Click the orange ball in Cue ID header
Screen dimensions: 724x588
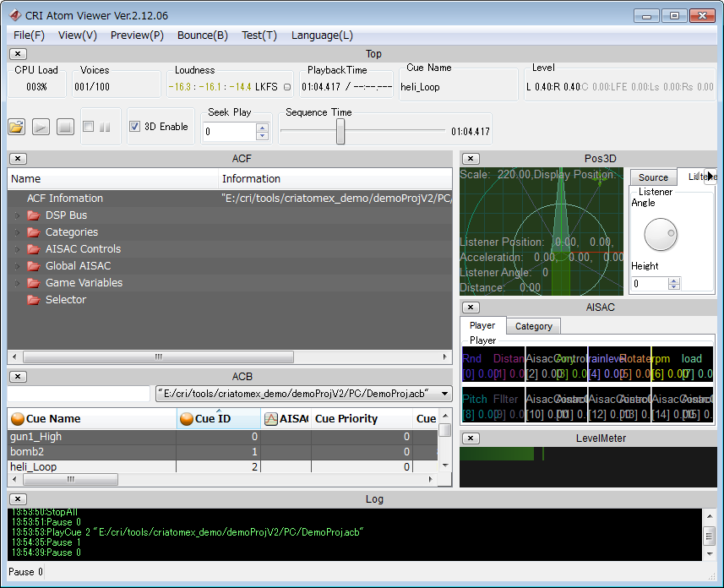pos(187,418)
